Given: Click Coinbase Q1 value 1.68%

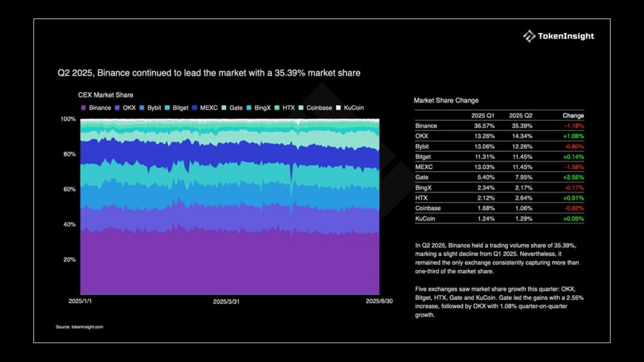Looking at the screenshot, I should pos(486,208).
